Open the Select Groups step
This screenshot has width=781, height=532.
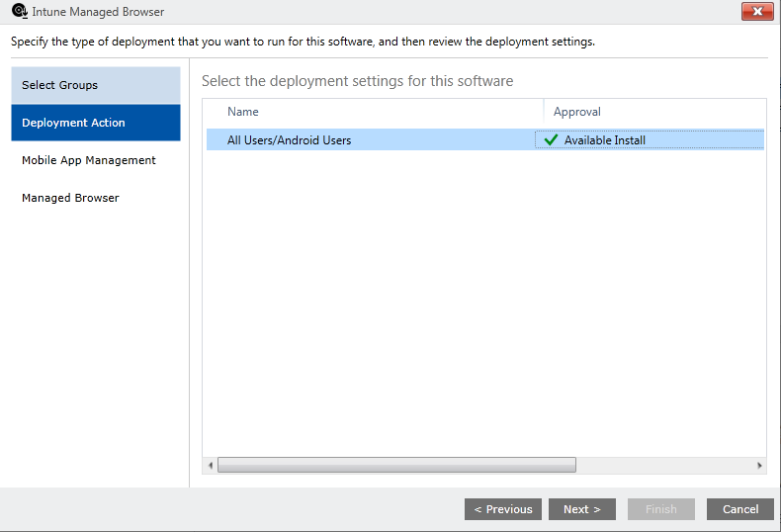click(x=96, y=85)
